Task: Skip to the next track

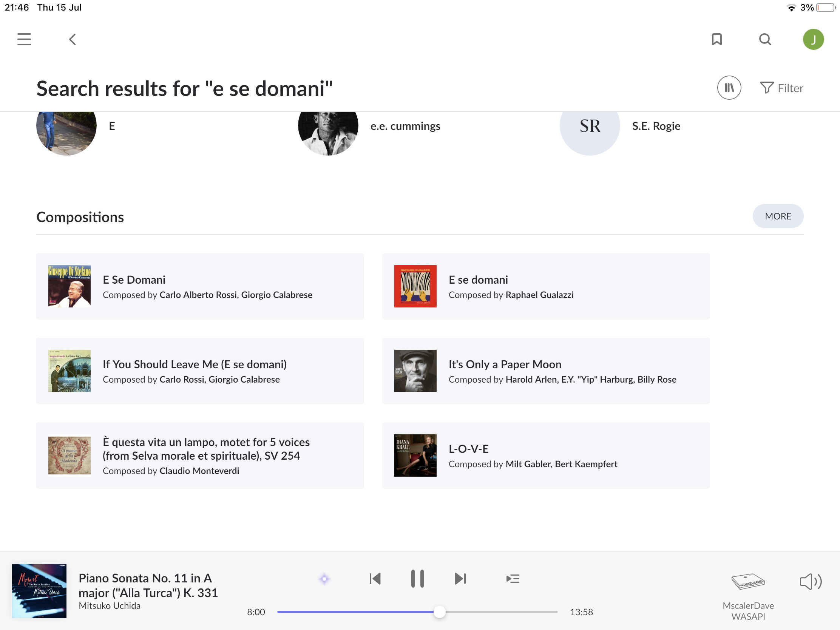Action: (460, 578)
